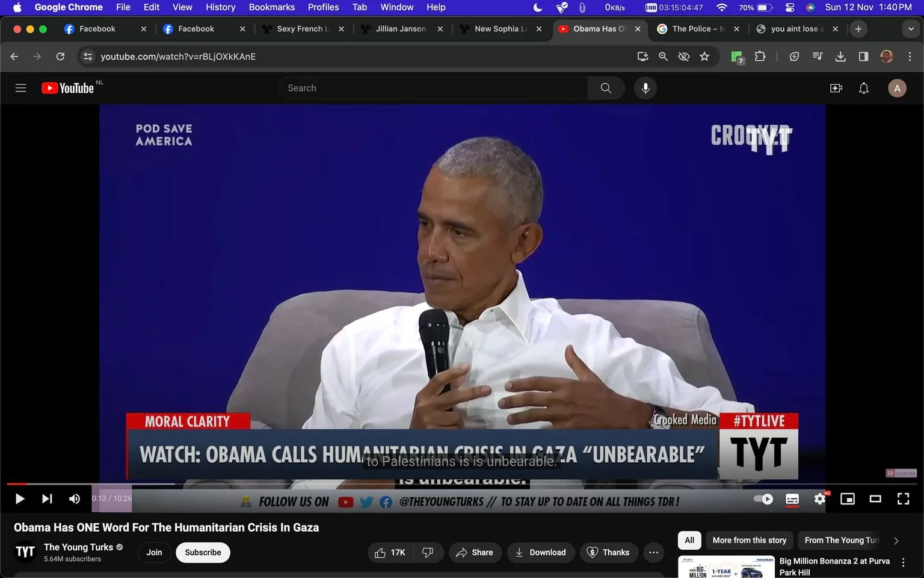Image resolution: width=924 pixels, height=578 pixels.
Task: Click the in-video Subscribe watermark
Action: [x=901, y=473]
